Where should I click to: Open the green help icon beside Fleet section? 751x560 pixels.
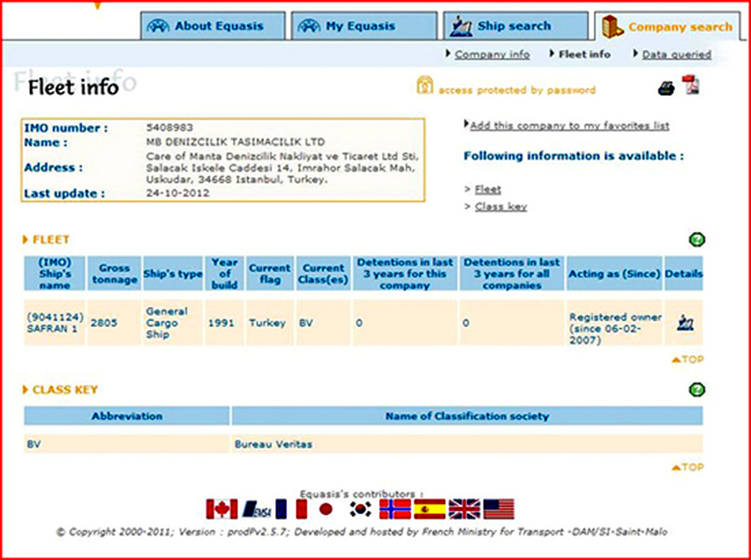click(x=697, y=240)
